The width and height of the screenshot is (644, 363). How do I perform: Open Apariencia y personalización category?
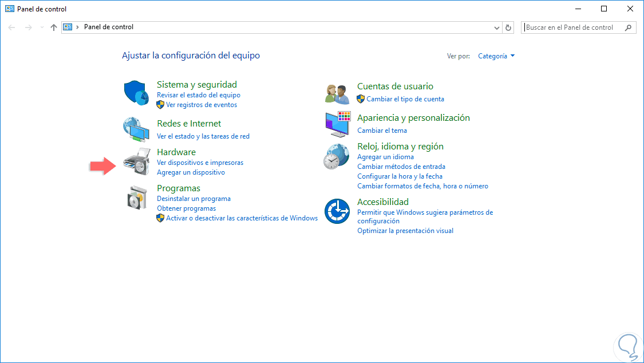pos(413,118)
